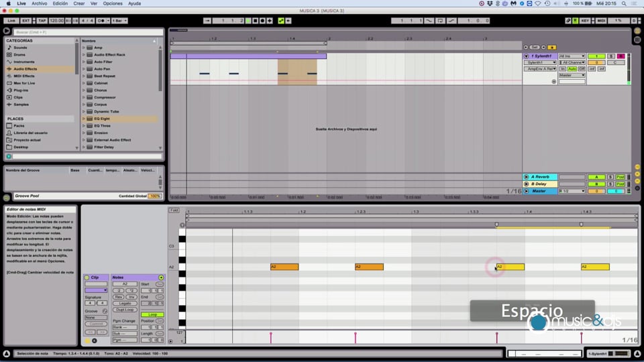Click the MIDI arrangement overdub plus button

tap(270, 21)
